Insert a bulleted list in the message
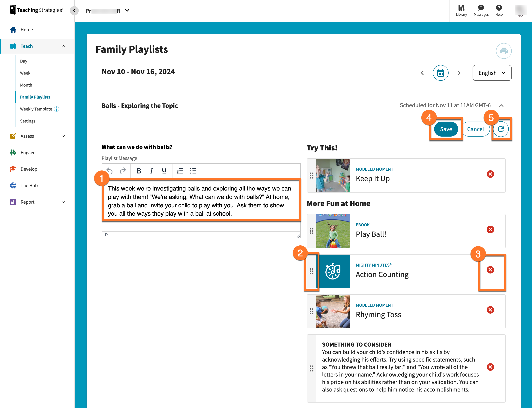The image size is (532, 408). (x=193, y=171)
